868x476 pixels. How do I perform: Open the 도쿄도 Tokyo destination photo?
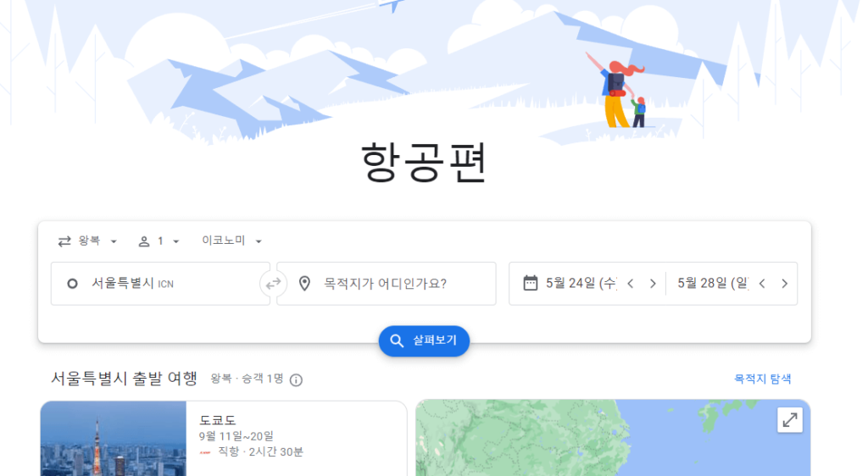click(114, 439)
